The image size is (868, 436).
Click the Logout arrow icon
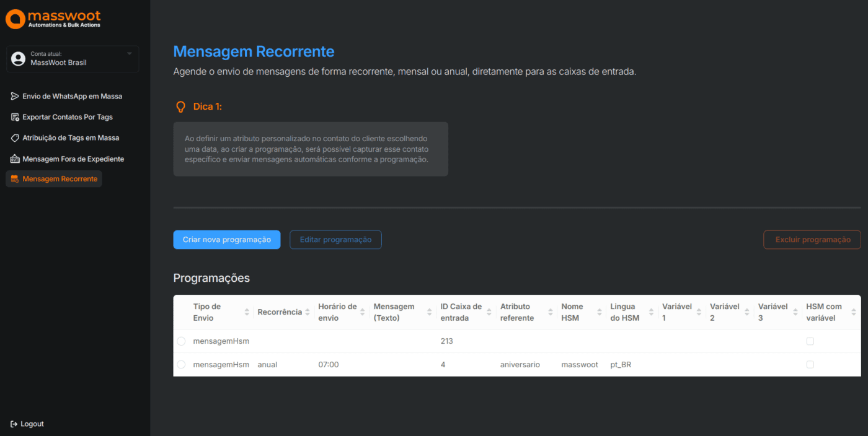(14, 424)
